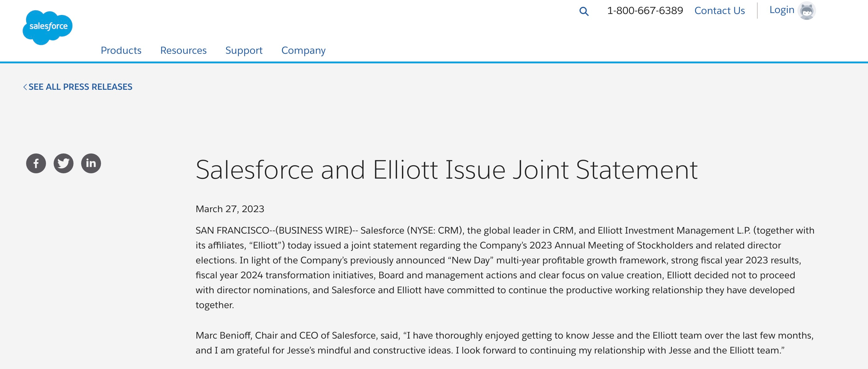Open the Resources menu
Image resolution: width=868 pixels, height=369 pixels.
(183, 50)
